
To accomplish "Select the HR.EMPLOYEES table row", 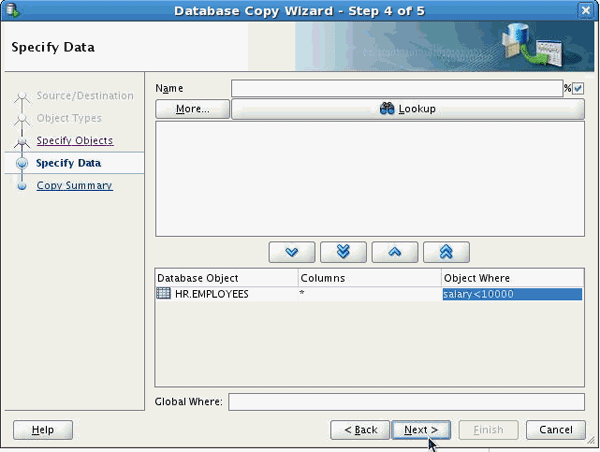I will coord(369,294).
